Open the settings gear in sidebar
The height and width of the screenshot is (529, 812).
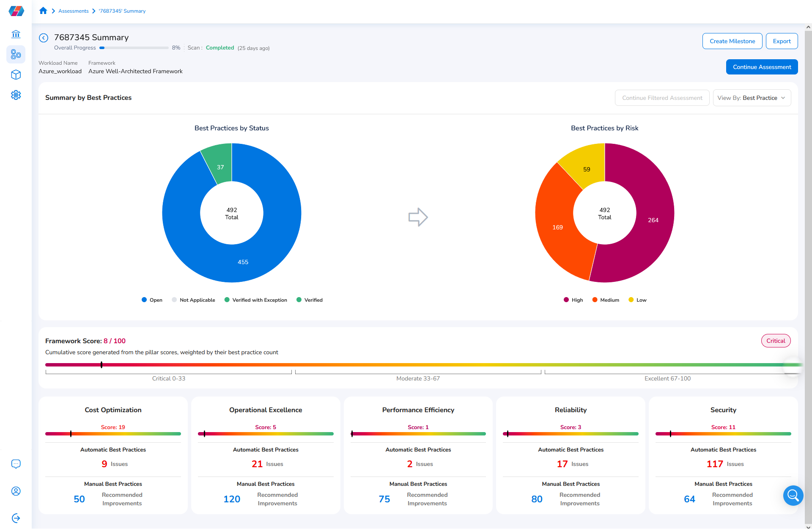[x=16, y=95]
